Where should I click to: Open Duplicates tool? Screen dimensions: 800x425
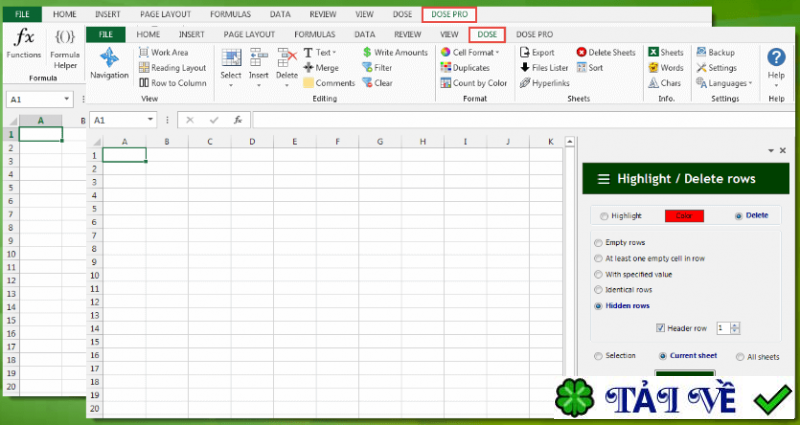(465, 68)
